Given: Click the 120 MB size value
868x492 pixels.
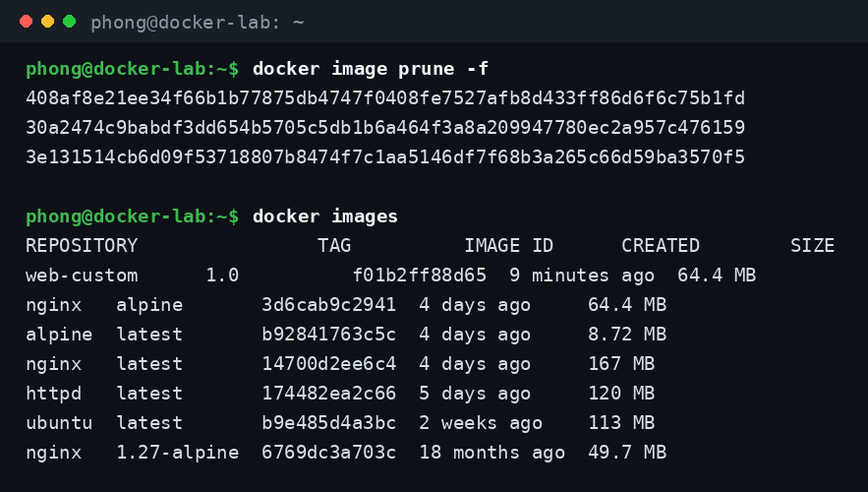Looking at the screenshot, I should [x=621, y=393].
